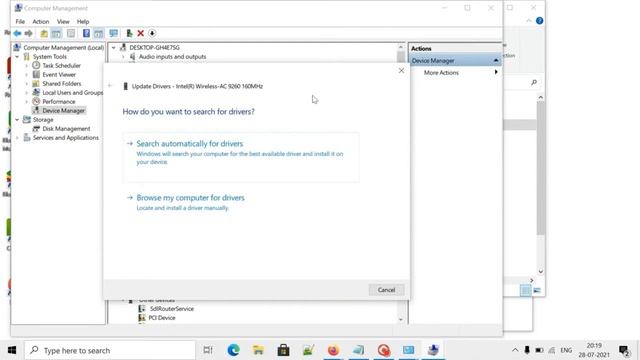Collapse Device Manager section in Actions pane
Screen dimensions: 640x360
[496, 60]
